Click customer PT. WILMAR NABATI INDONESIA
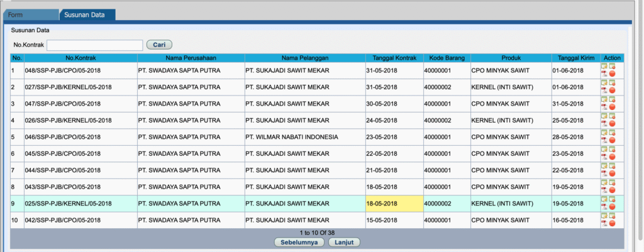Screen dimensions: 644x252 (x=292, y=137)
